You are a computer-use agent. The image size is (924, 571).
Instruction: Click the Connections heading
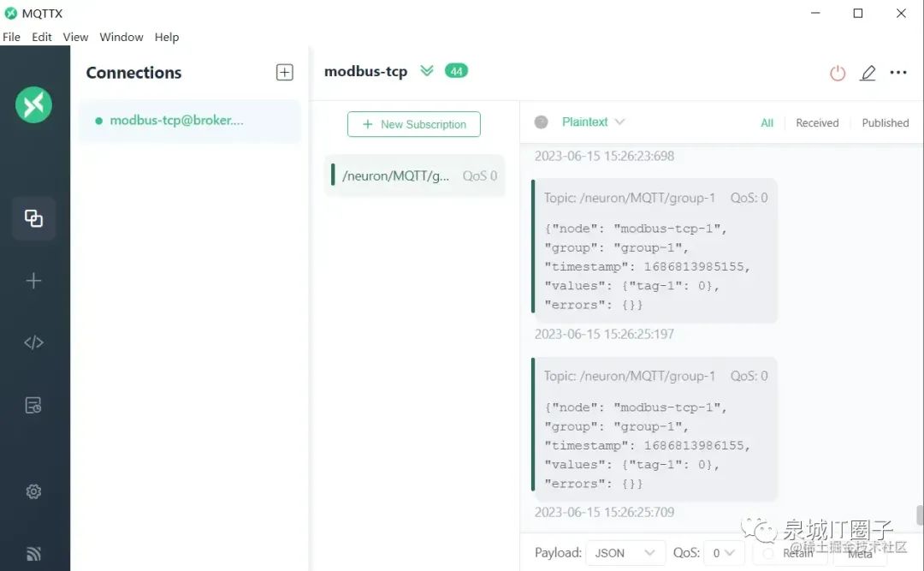point(133,73)
